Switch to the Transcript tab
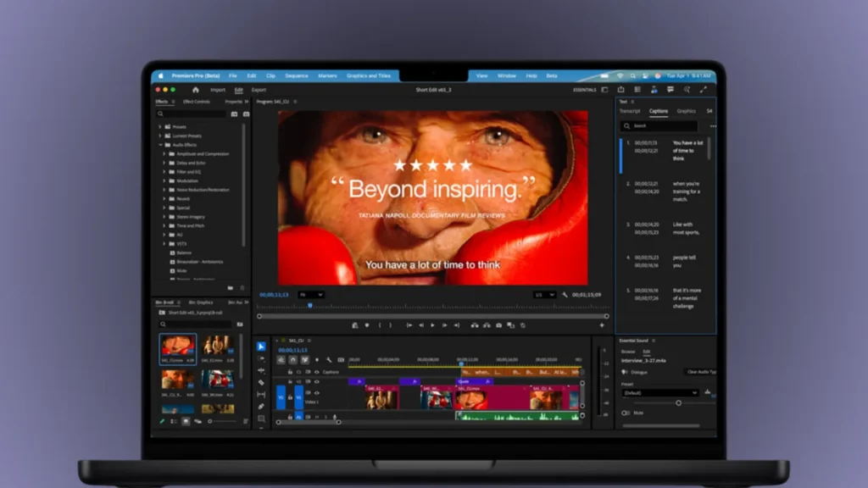The image size is (868, 488). 630,111
